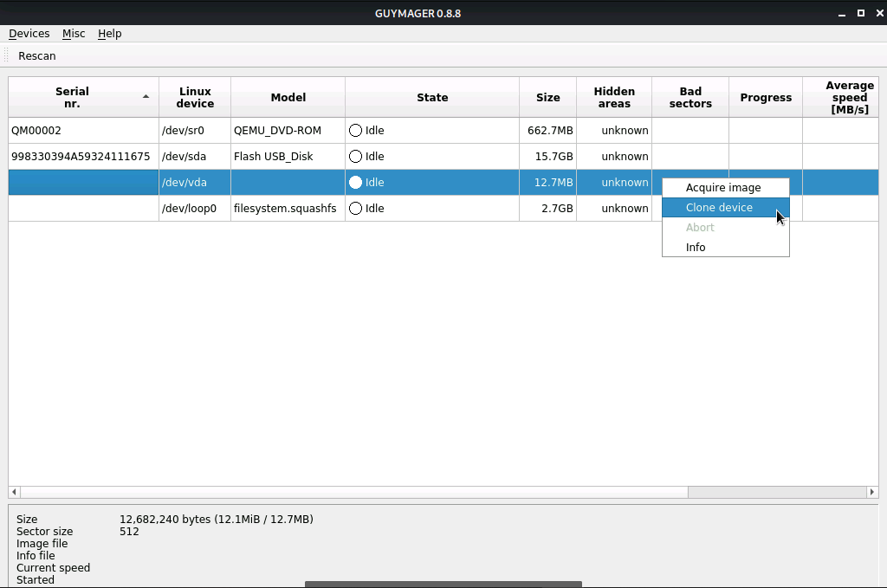Viewport: 887px width, 588px height.
Task: Open the Misc menu
Action: (x=74, y=34)
